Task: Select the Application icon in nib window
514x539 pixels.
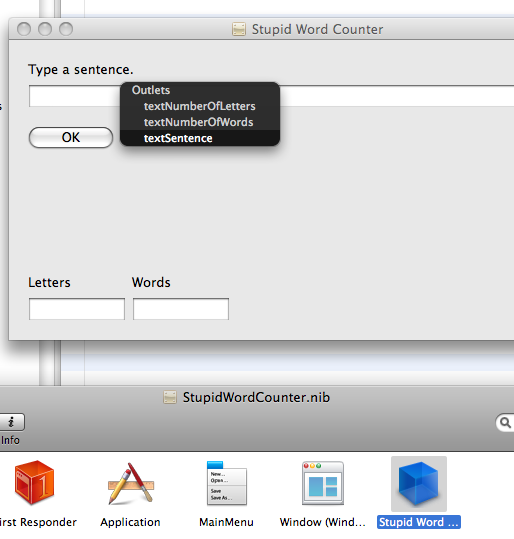Action: click(x=131, y=484)
